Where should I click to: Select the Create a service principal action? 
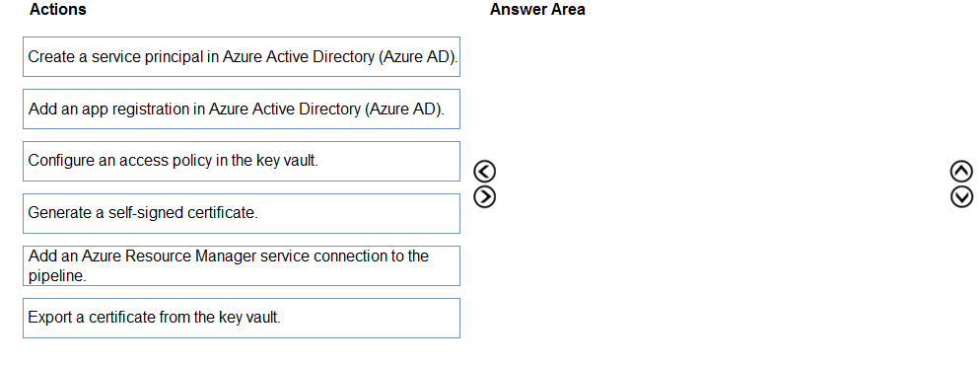tap(242, 57)
